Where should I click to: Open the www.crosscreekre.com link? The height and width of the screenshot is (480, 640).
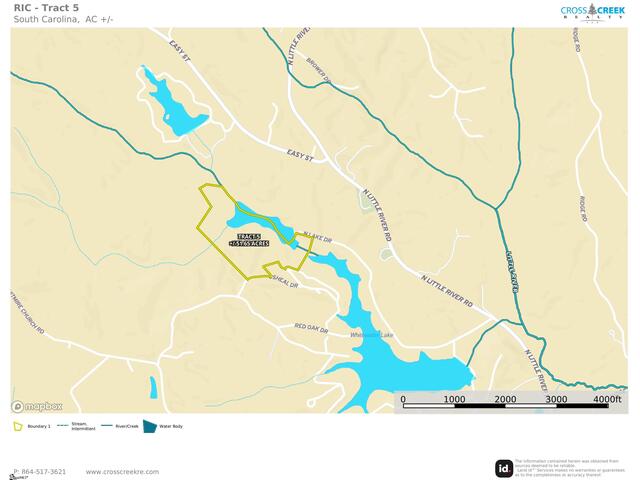[x=122, y=472]
